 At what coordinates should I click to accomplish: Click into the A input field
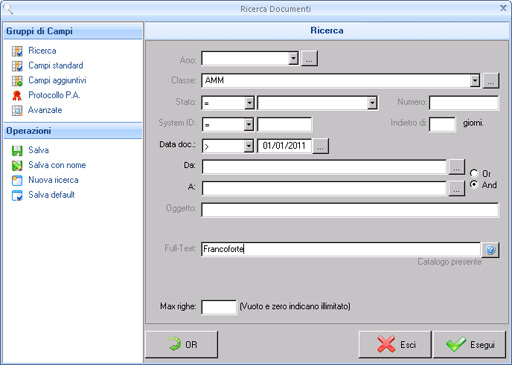point(324,188)
